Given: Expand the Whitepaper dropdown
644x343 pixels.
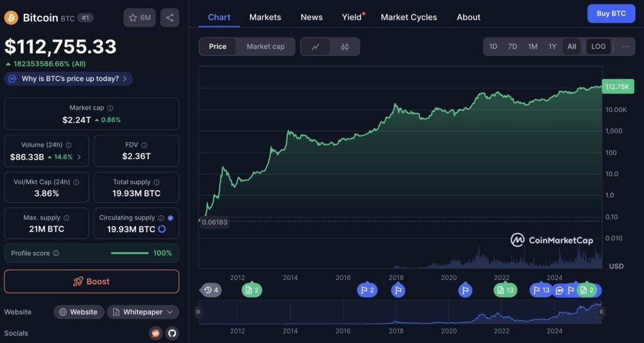Looking at the screenshot, I should coord(143,312).
